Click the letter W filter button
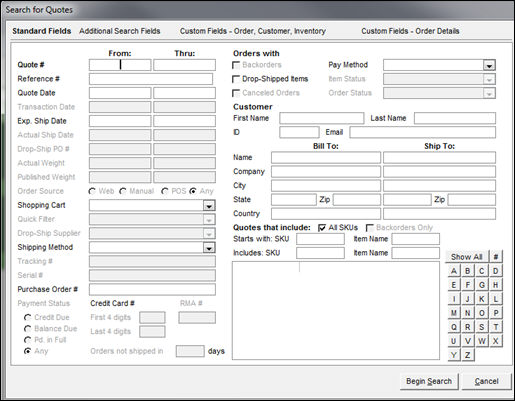Viewport: 515px width, 401px height. 482,341
